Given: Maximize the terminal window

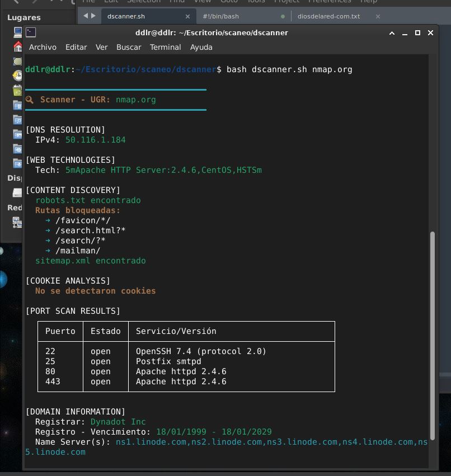Looking at the screenshot, I should pos(417,33).
